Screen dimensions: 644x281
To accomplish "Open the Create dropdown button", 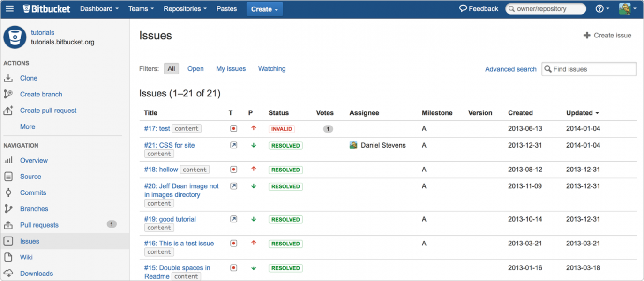I will pyautogui.click(x=264, y=9).
